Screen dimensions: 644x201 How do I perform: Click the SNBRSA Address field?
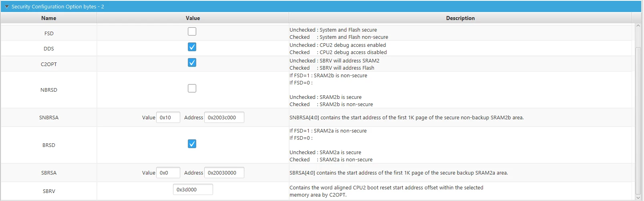click(x=224, y=117)
